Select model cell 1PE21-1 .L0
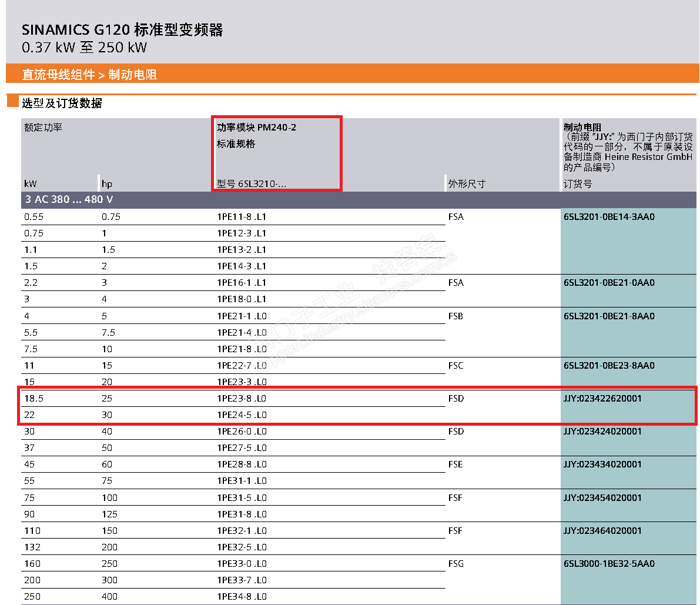This screenshot has height=605, width=700. (242, 316)
